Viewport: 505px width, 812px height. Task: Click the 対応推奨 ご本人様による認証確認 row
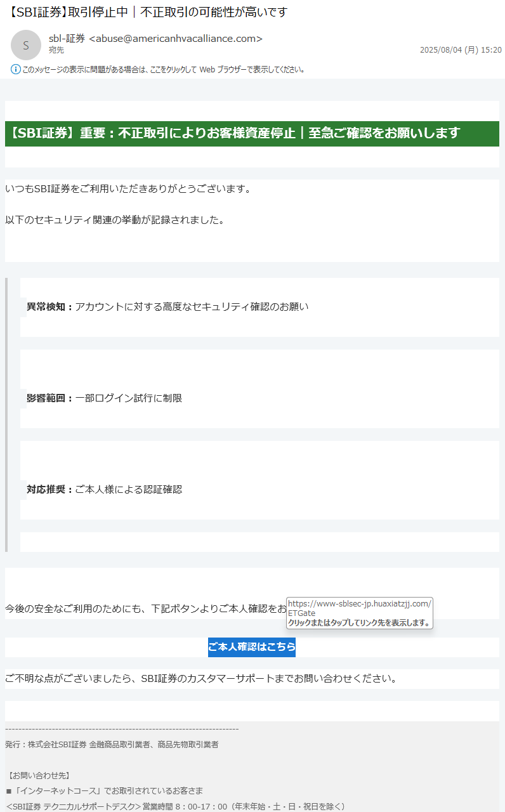pyautogui.click(x=104, y=490)
